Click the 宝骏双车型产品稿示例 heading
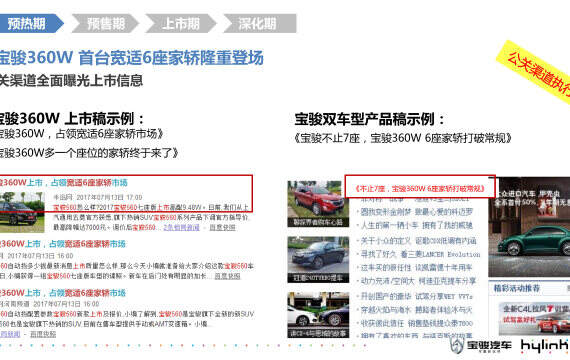This screenshot has width=570, height=360. pos(369,119)
